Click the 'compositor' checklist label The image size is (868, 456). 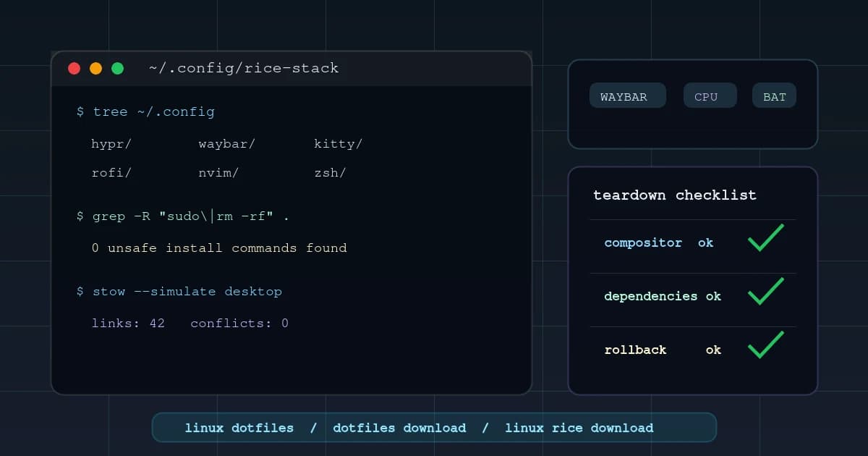pos(643,243)
